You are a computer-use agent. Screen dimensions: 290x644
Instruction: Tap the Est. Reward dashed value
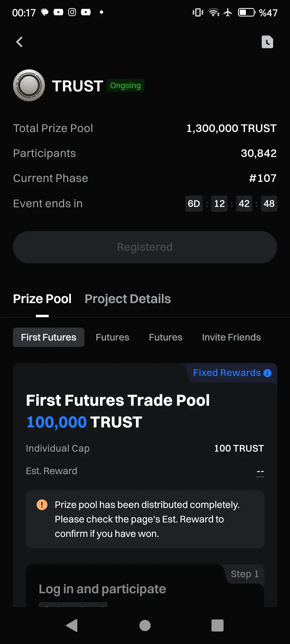click(260, 472)
